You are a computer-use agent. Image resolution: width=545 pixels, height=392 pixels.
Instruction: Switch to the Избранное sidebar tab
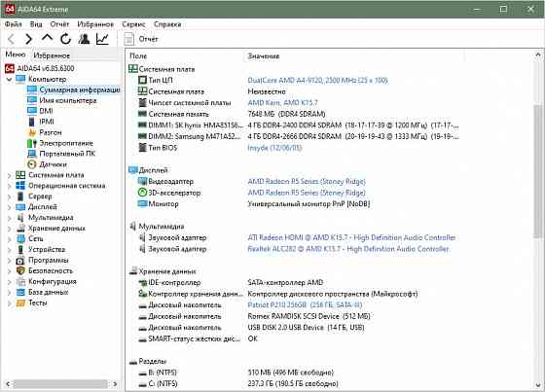pyautogui.click(x=52, y=55)
